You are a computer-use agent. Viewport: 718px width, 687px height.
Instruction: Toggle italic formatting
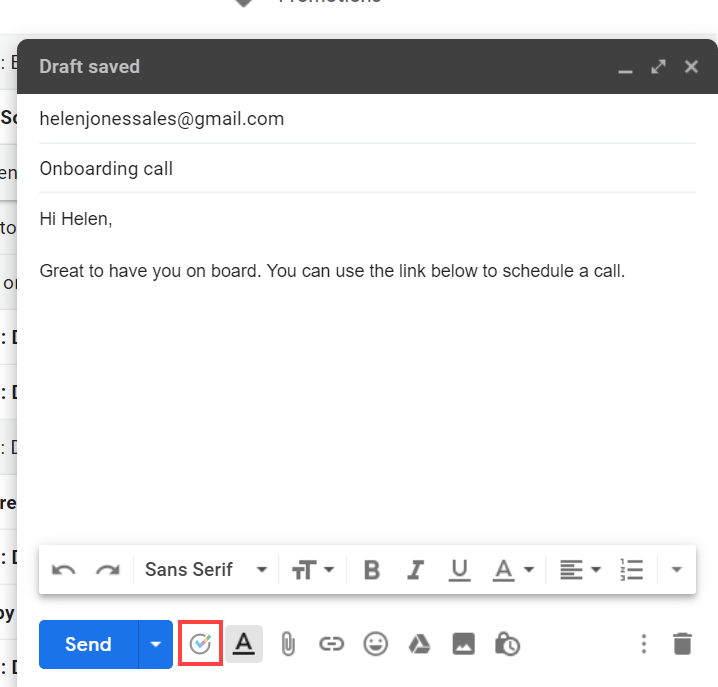click(x=416, y=570)
